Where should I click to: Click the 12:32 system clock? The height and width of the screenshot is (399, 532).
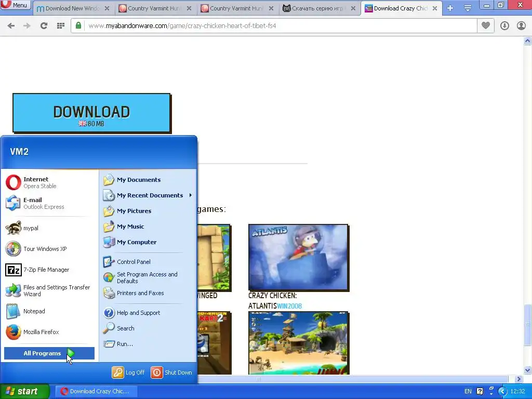[517, 391]
